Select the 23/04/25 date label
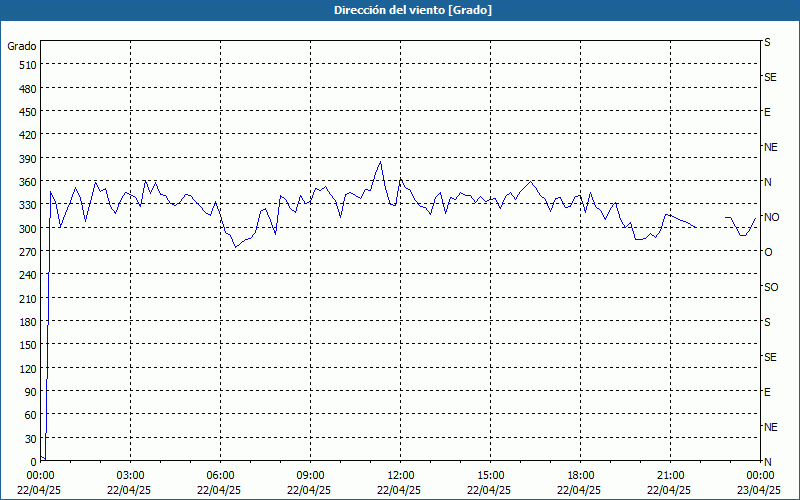This screenshot has width=800, height=500. [x=760, y=490]
